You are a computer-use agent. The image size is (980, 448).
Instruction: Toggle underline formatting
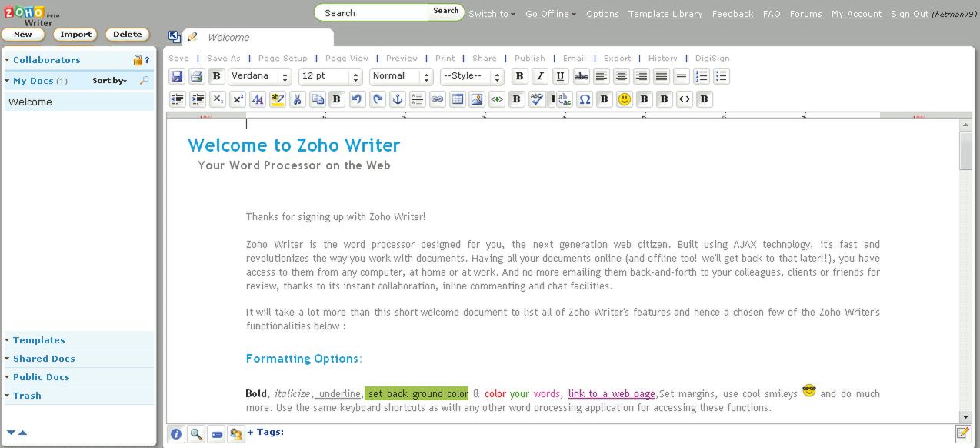[561, 76]
